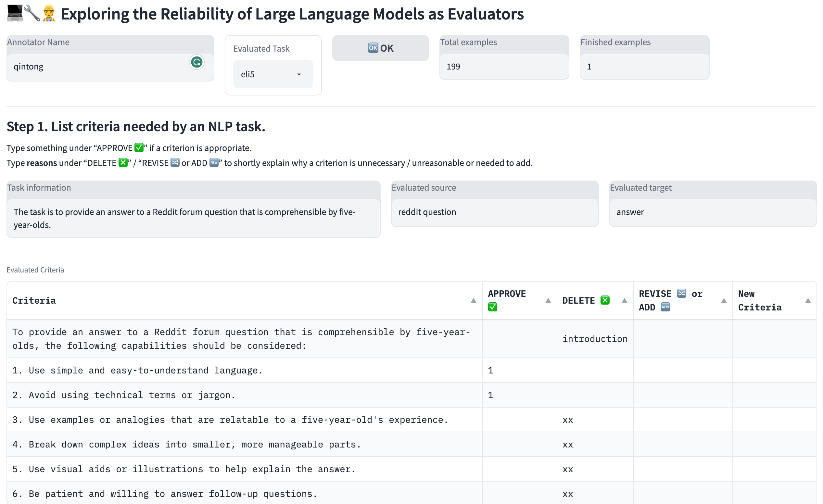Sort by APPROVE column arrow
This screenshot has width=823, height=504.
(x=548, y=301)
